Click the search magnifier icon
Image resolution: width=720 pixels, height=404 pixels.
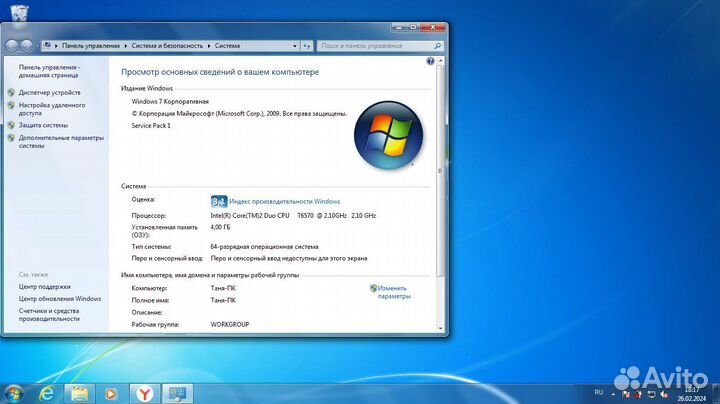point(437,46)
